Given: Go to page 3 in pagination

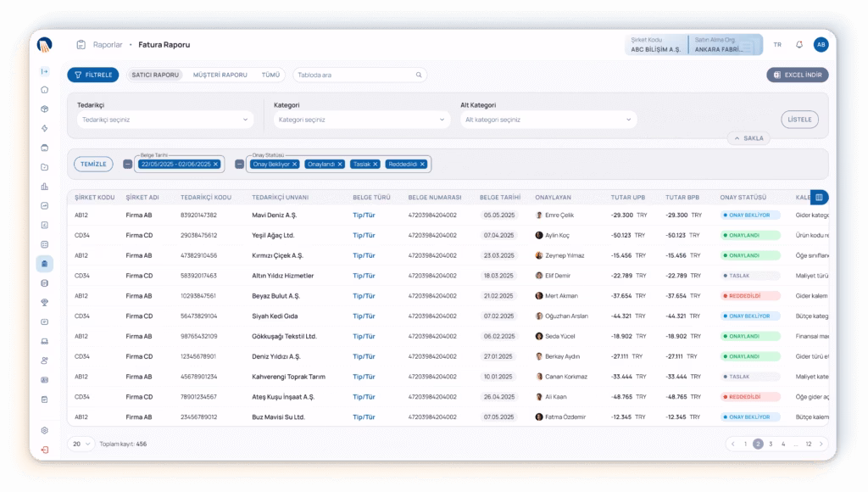Looking at the screenshot, I should coord(771,444).
